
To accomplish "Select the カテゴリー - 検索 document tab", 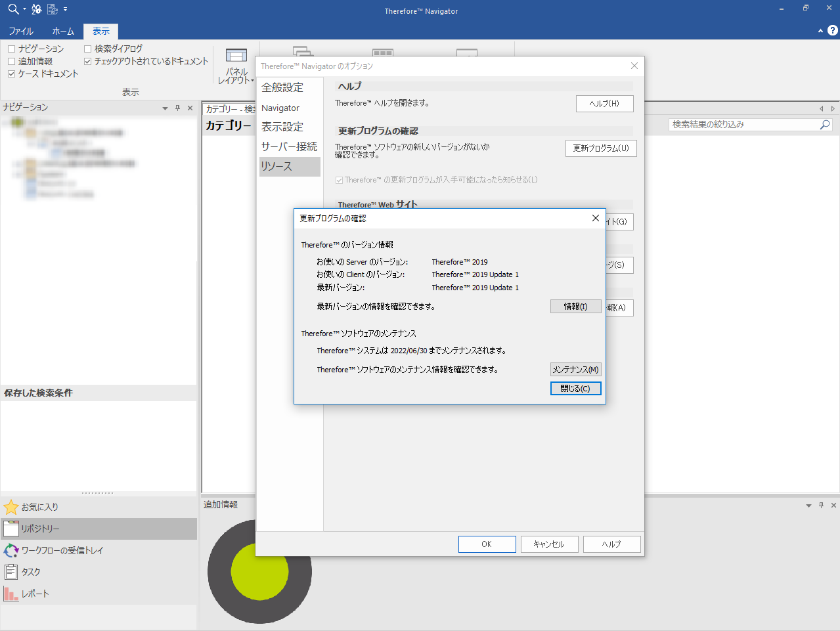I will click(230, 109).
